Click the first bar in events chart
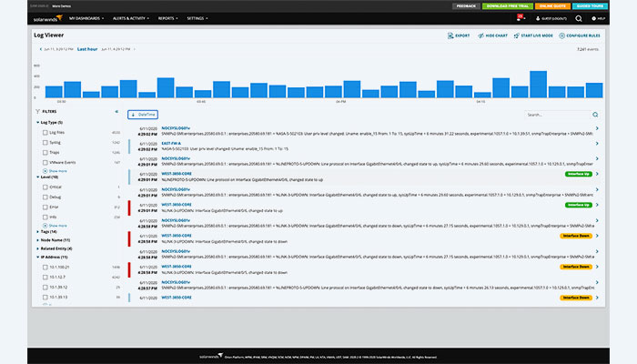The height and width of the screenshot is (364, 637). tap(54, 92)
